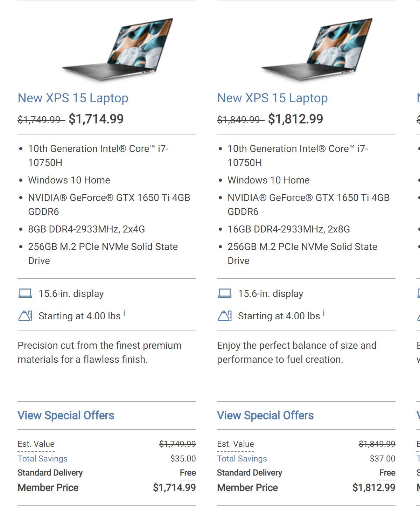Click Total Savings link showing $37.00
Image resolution: width=420 pixels, height=507 pixels.
[242, 459]
